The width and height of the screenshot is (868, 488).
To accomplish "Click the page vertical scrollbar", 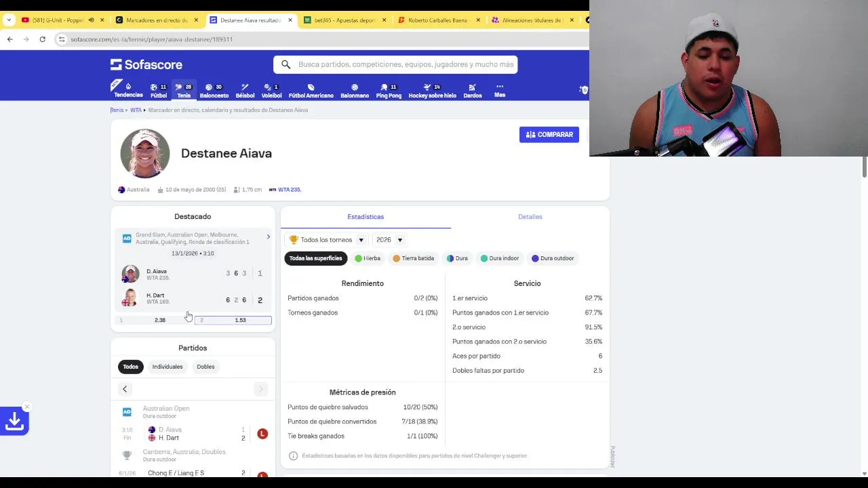I will click(864, 167).
